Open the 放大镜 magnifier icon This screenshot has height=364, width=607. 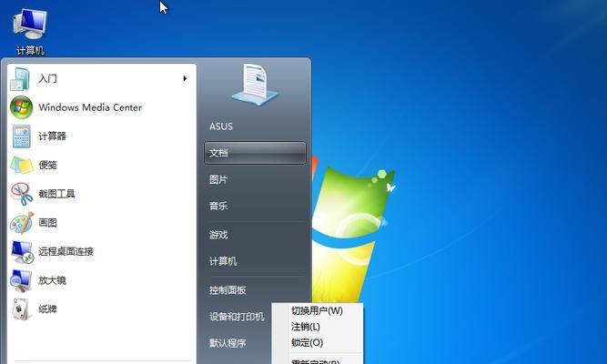[21, 280]
